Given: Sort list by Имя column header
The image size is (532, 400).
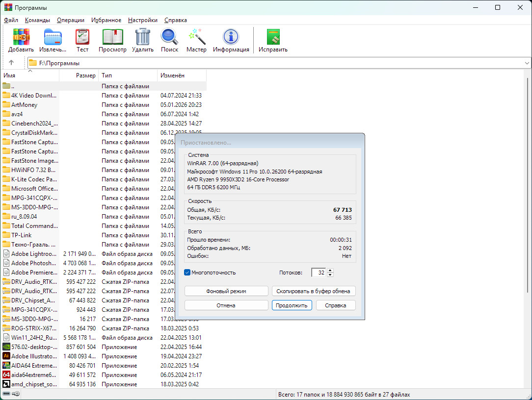Looking at the screenshot, I should [x=31, y=75].
